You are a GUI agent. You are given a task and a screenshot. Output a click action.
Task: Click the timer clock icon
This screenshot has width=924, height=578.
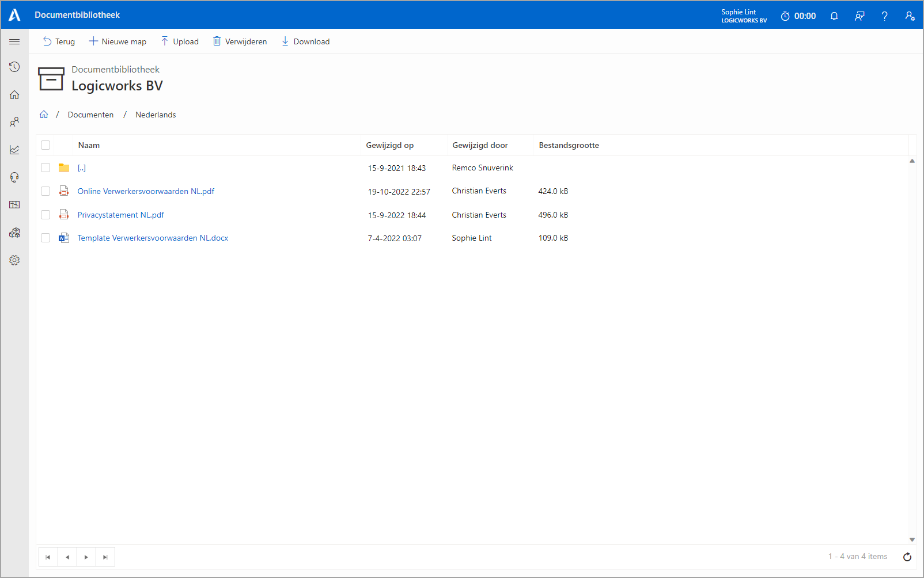(785, 16)
